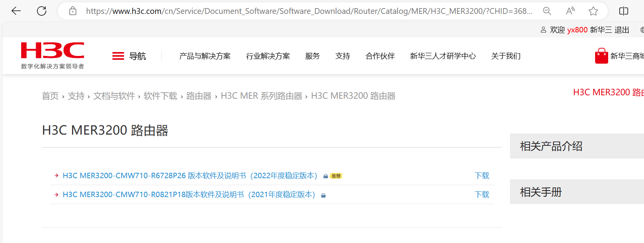Click the H3C logo
The width and height of the screenshot is (644, 243).
52,51
